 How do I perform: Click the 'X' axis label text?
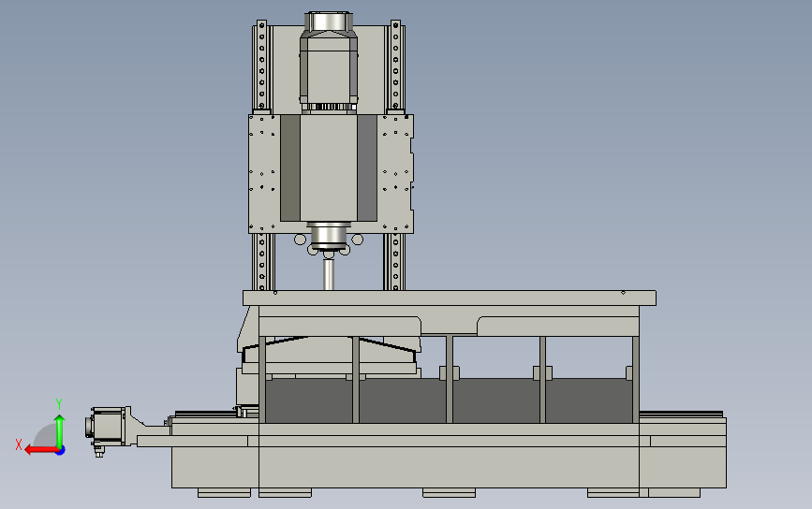click(x=19, y=444)
